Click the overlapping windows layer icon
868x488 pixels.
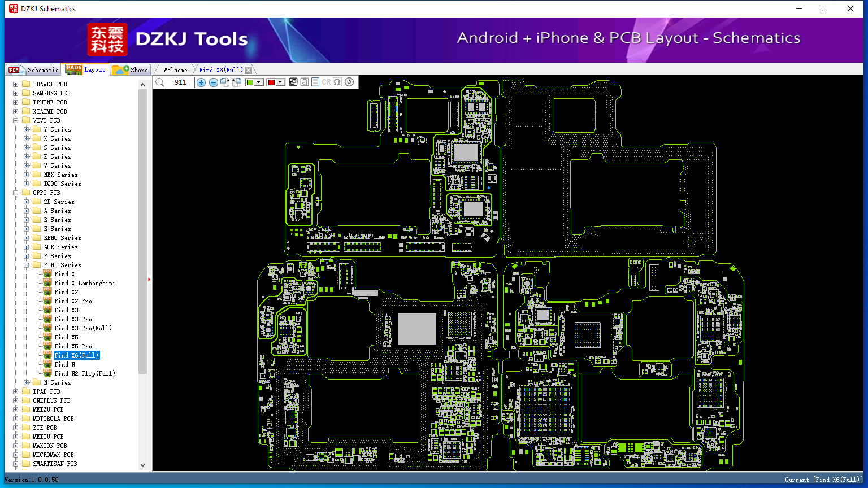click(x=293, y=82)
